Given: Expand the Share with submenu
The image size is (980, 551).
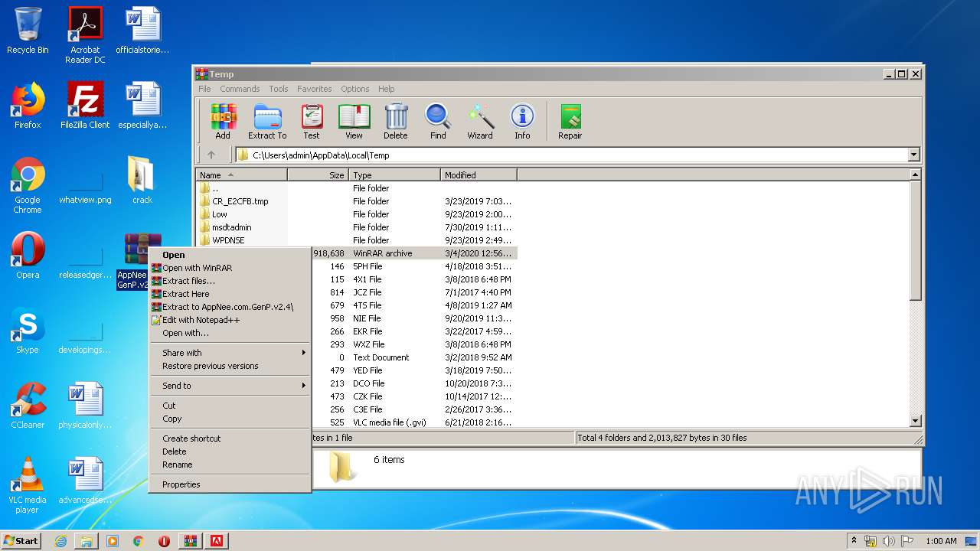Looking at the screenshot, I should tap(230, 353).
